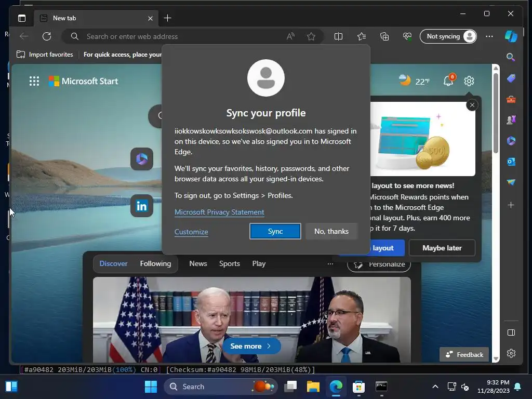Open Browser essentials heart icon
Viewport: 532px width, 399px height.
[x=407, y=36]
